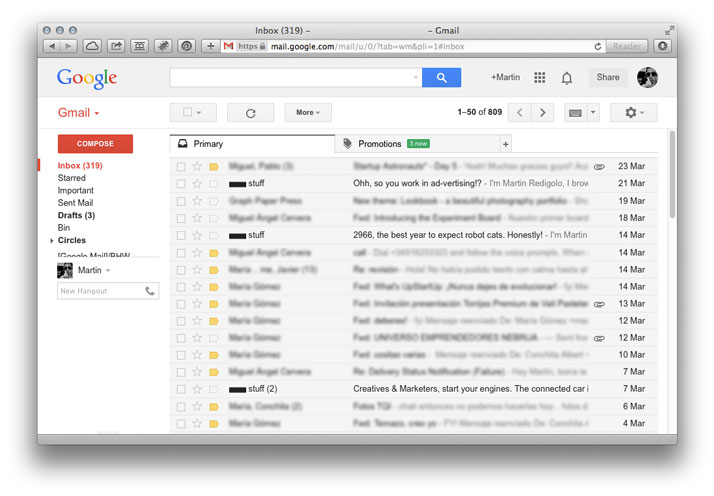Check the 4 Mar email checkbox

181,424
